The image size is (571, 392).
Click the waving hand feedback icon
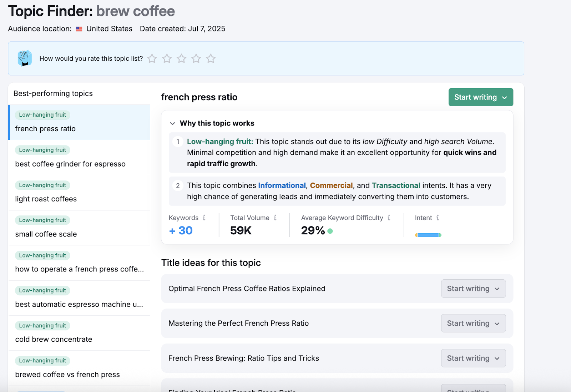point(25,58)
